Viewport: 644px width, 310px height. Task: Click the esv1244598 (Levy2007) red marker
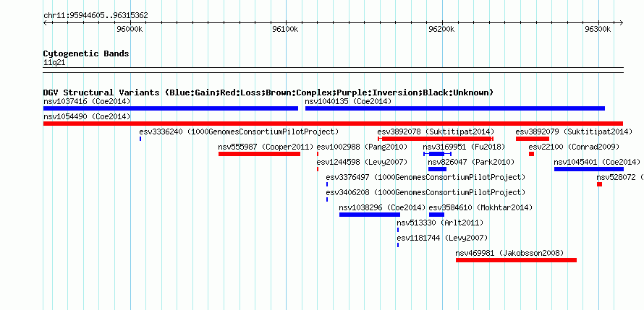click(x=318, y=169)
